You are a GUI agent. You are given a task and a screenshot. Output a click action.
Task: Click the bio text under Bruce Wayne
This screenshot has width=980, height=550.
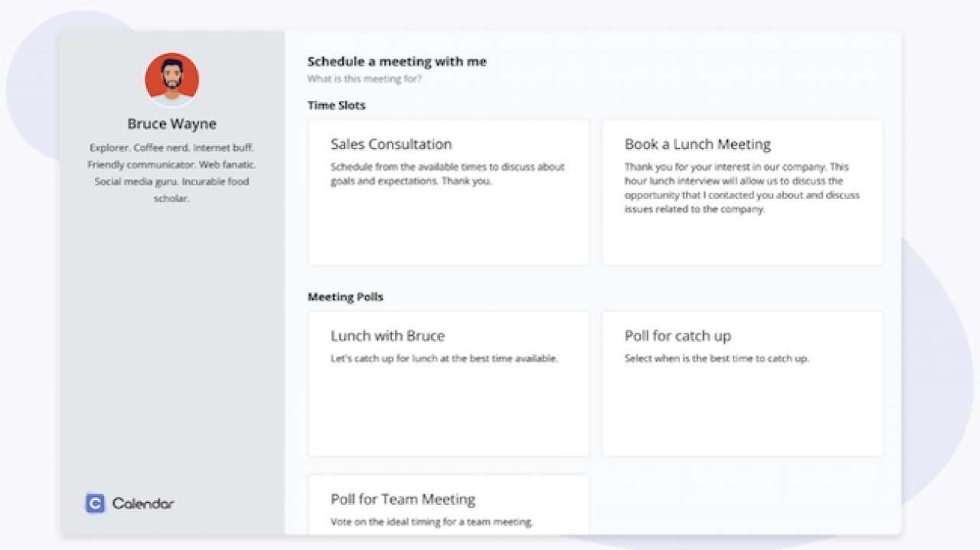171,172
